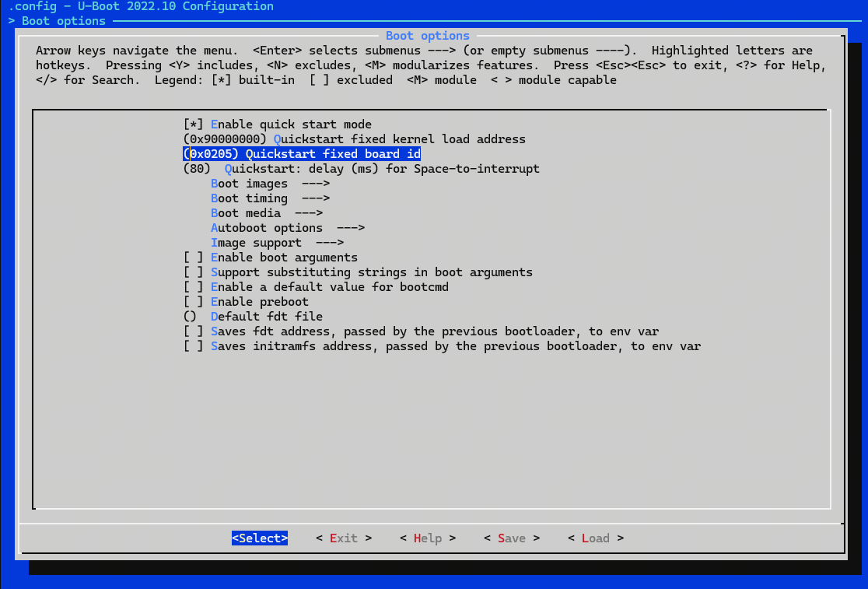Click the Load button
The width and height of the screenshot is (868, 589).
(596, 538)
